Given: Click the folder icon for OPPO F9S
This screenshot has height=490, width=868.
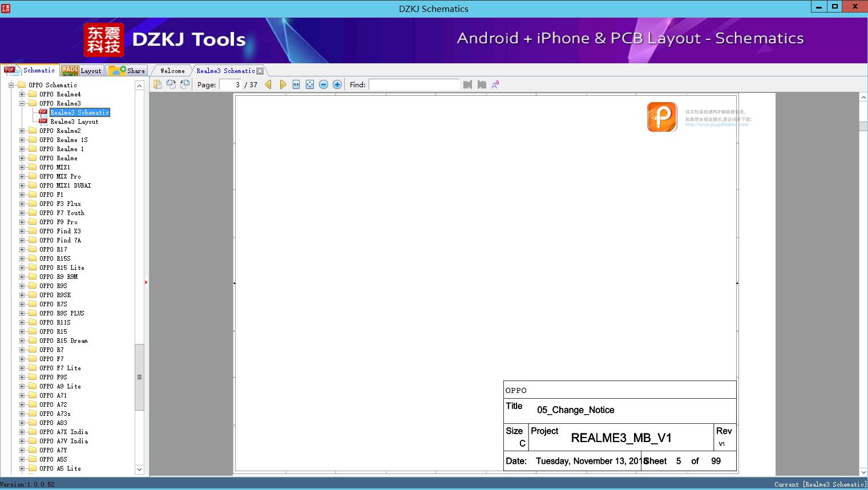Looking at the screenshot, I should point(33,377).
